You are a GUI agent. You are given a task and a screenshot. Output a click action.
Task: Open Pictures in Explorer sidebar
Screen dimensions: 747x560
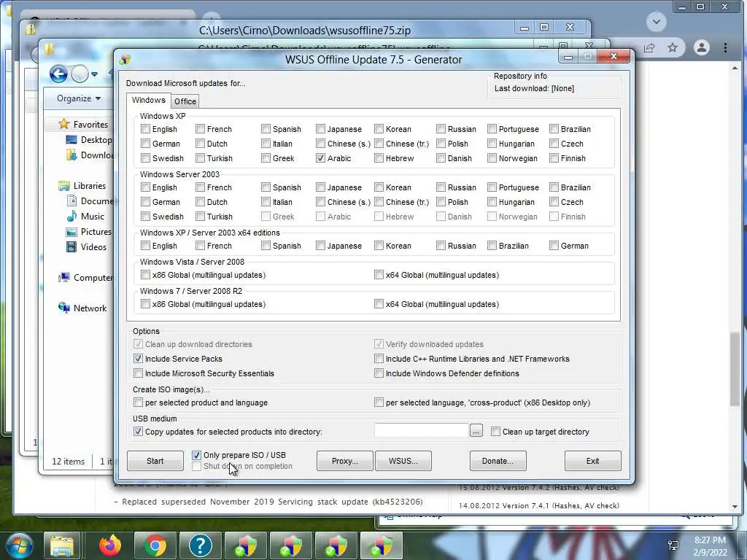click(88, 231)
